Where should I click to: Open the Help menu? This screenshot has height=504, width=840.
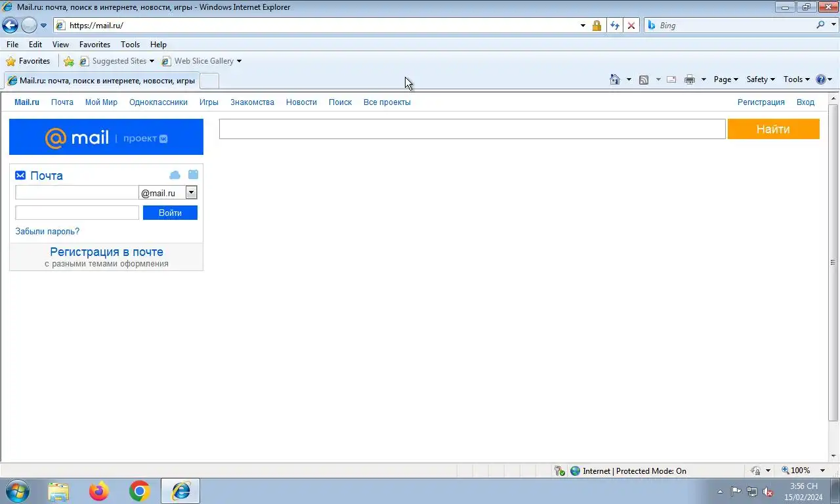158,45
